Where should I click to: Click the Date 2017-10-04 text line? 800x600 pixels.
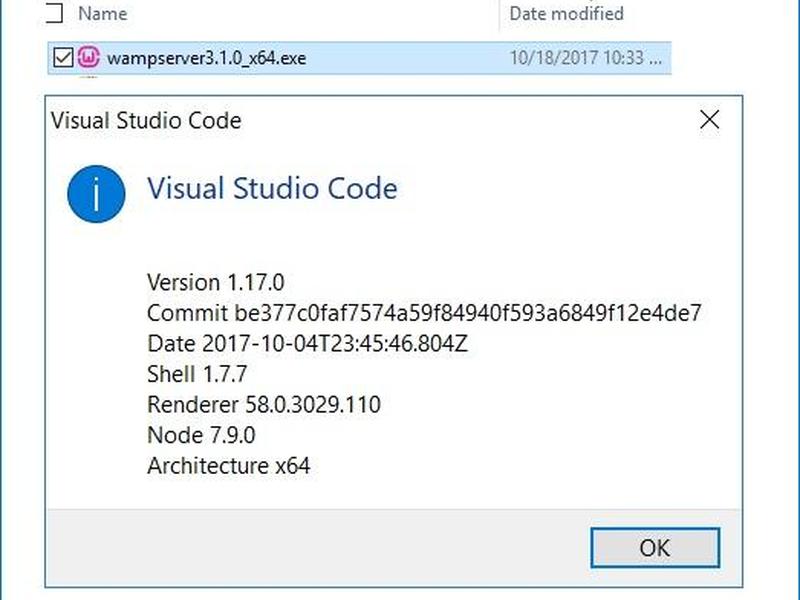307,343
